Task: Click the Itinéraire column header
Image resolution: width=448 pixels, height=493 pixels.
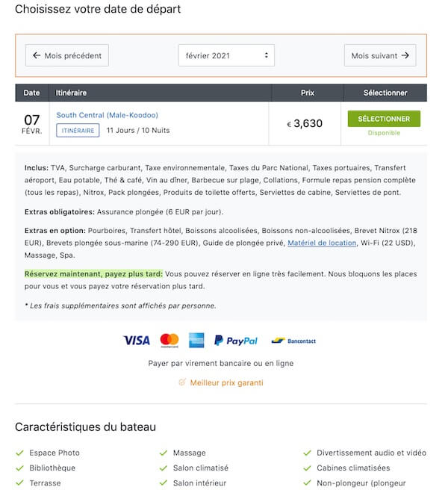Action: [72, 93]
